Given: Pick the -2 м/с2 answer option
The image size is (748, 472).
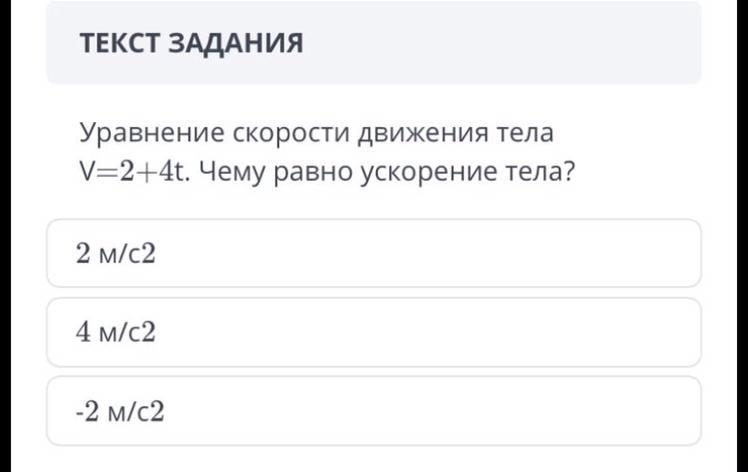Looking at the screenshot, I should point(373,410).
